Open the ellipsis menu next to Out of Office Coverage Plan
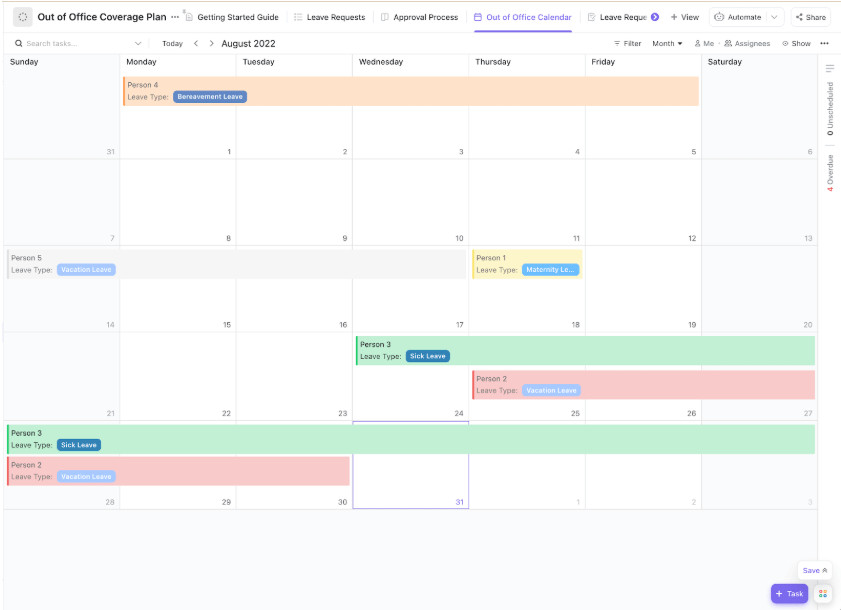Viewport: 841px width, 610px height. coord(175,17)
